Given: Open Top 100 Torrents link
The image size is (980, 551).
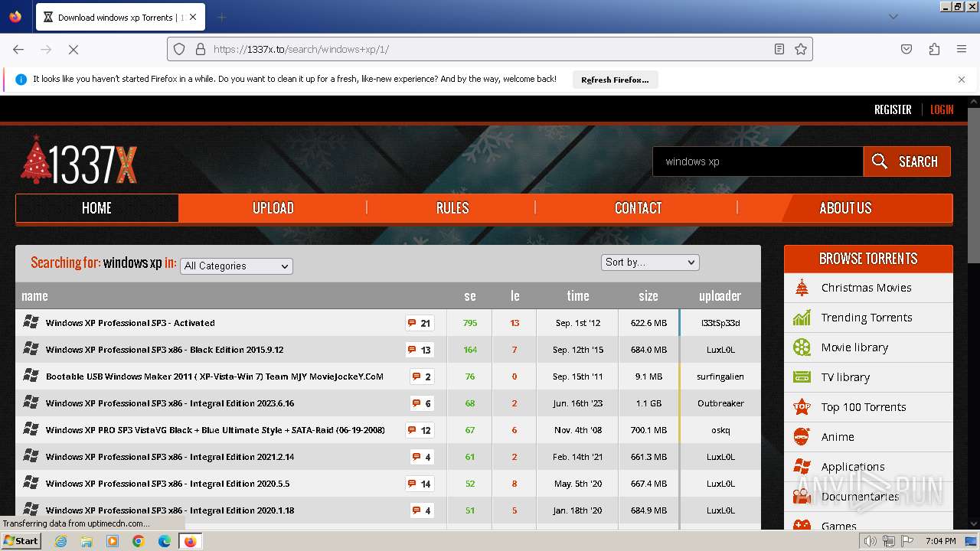Looking at the screenshot, I should click(x=864, y=407).
